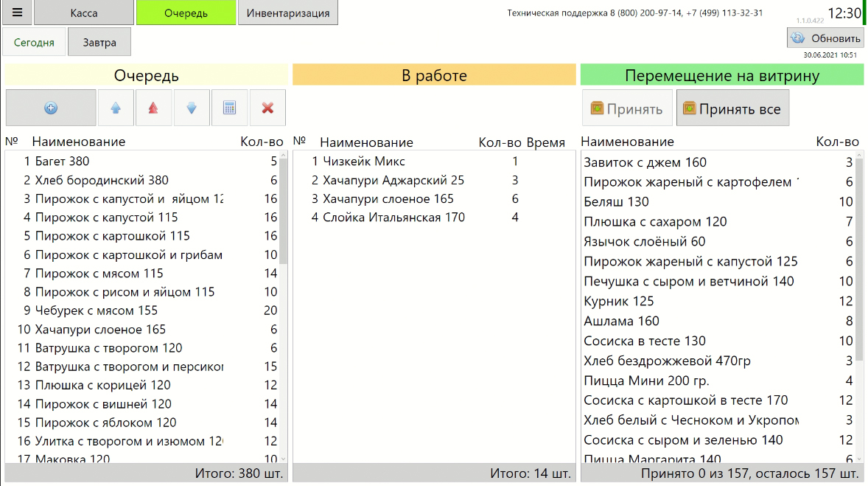Switch to the Касса tab
The height and width of the screenshot is (486, 868).
coord(84,13)
